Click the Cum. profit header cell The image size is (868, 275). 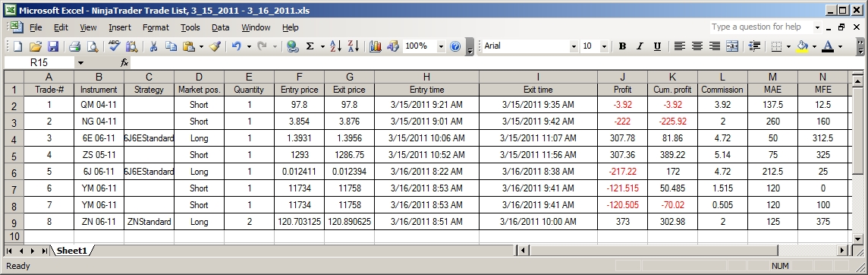(x=672, y=90)
